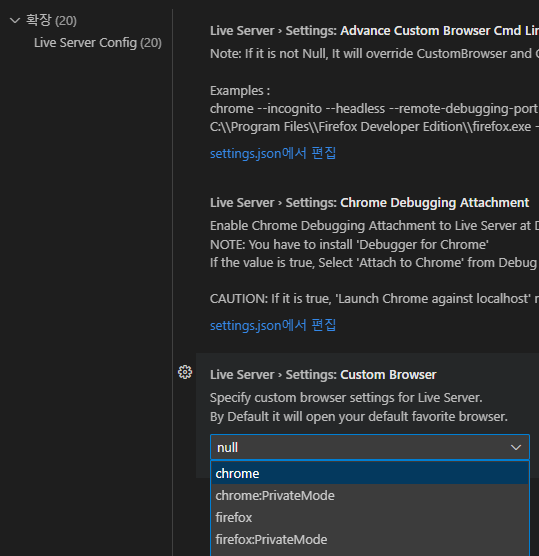
Task: Open gear menu for Custom Browser setting
Action: coord(185,372)
